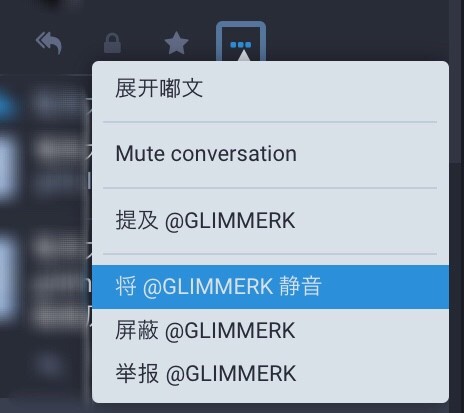
Task: Click blurred display name beside top avatar
Action: 53,104
